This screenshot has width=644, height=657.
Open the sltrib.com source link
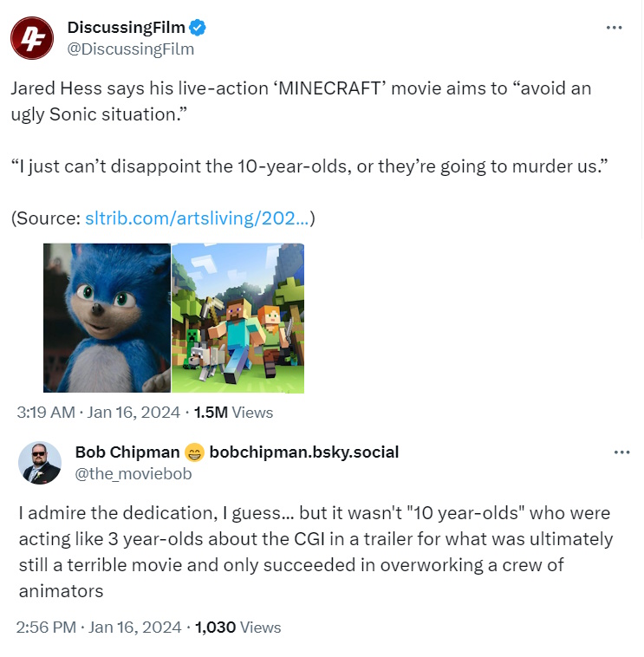[x=197, y=218]
